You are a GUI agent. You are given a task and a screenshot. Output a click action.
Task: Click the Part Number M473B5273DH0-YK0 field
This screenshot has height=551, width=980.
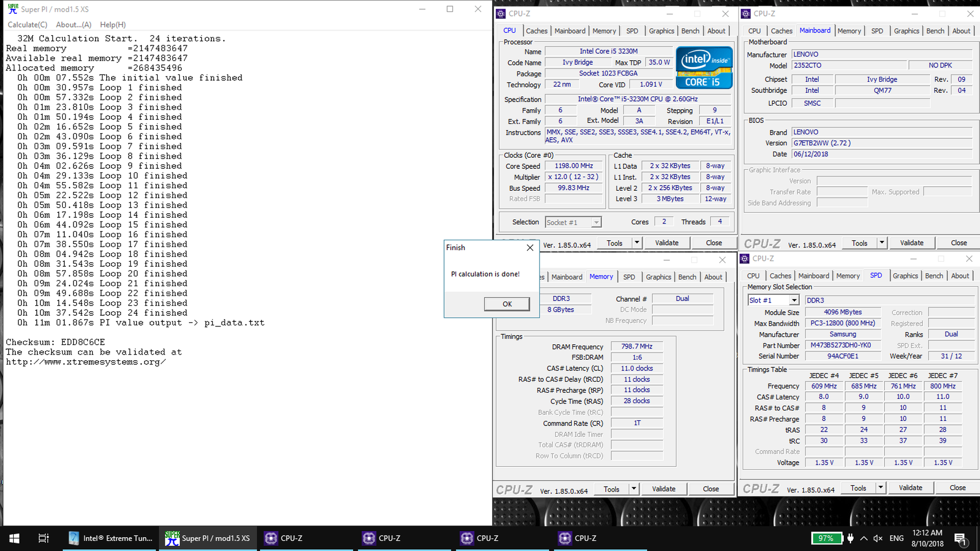843,345
